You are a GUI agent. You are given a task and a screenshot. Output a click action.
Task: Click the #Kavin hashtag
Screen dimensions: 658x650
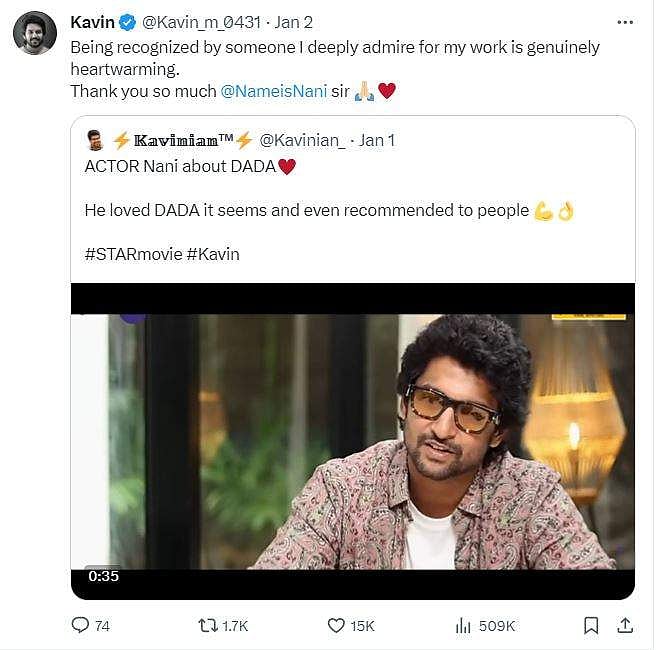click(x=213, y=254)
